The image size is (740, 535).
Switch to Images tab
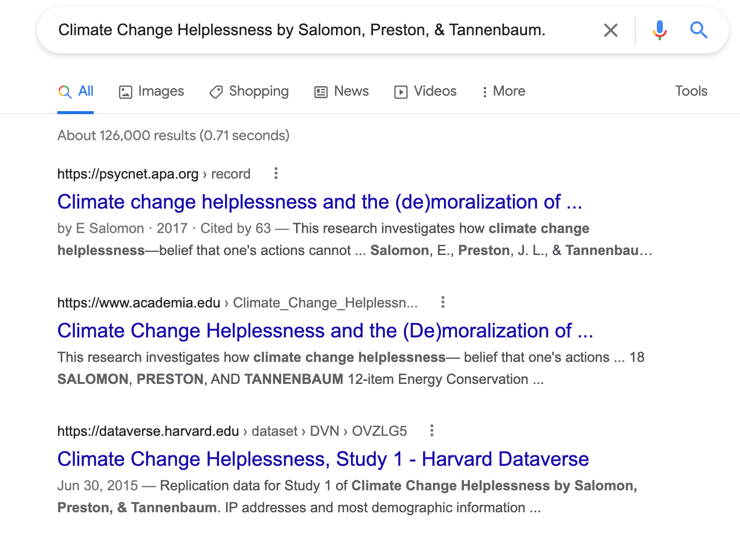[151, 91]
